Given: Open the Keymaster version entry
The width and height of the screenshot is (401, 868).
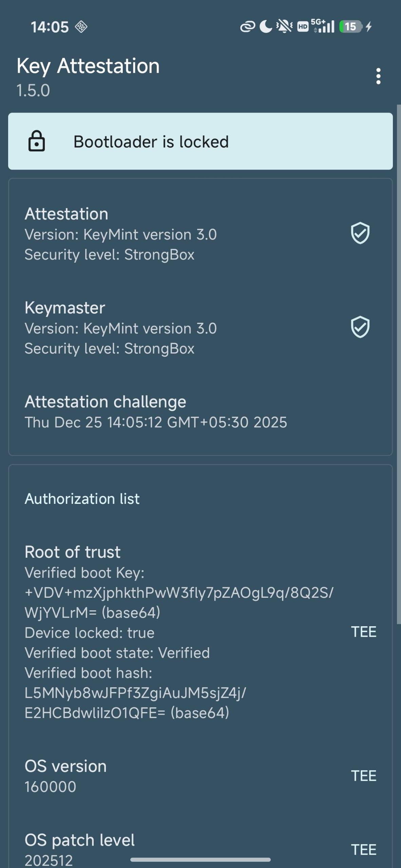Looking at the screenshot, I should tap(120, 328).
